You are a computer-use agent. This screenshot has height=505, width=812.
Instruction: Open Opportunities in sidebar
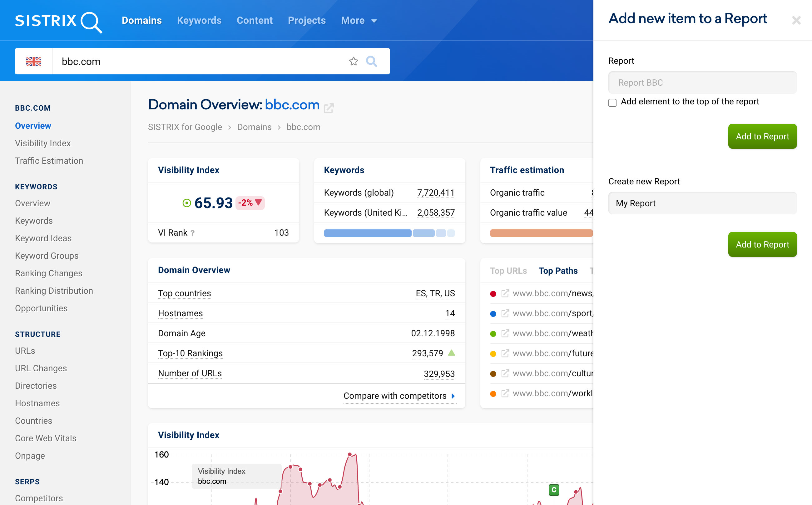pos(42,308)
